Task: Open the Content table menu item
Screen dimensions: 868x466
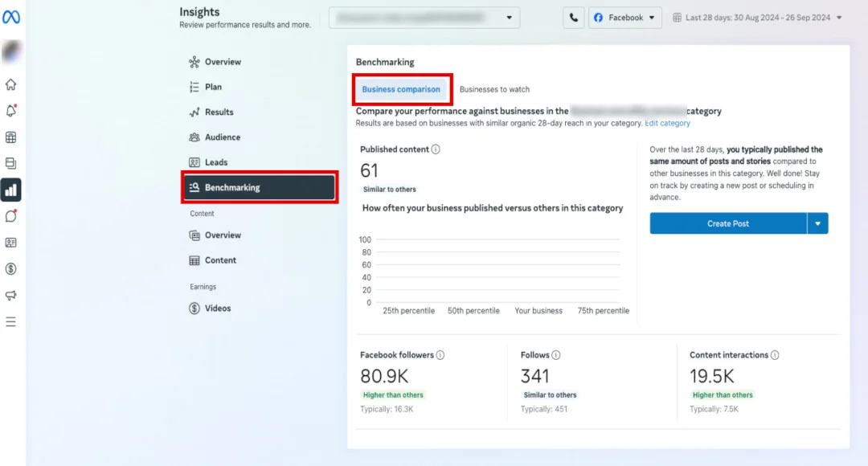Action: click(x=220, y=260)
